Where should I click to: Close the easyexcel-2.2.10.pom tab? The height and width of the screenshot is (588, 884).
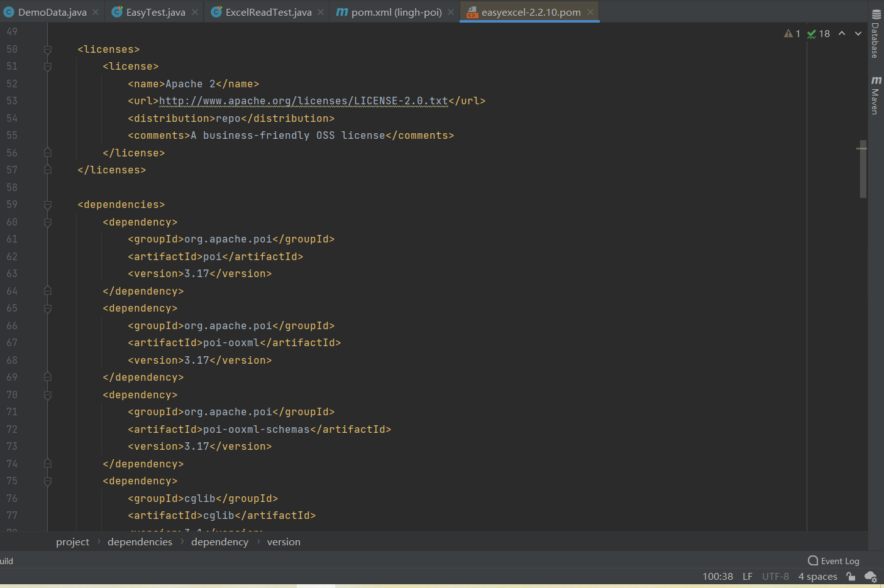pyautogui.click(x=590, y=12)
